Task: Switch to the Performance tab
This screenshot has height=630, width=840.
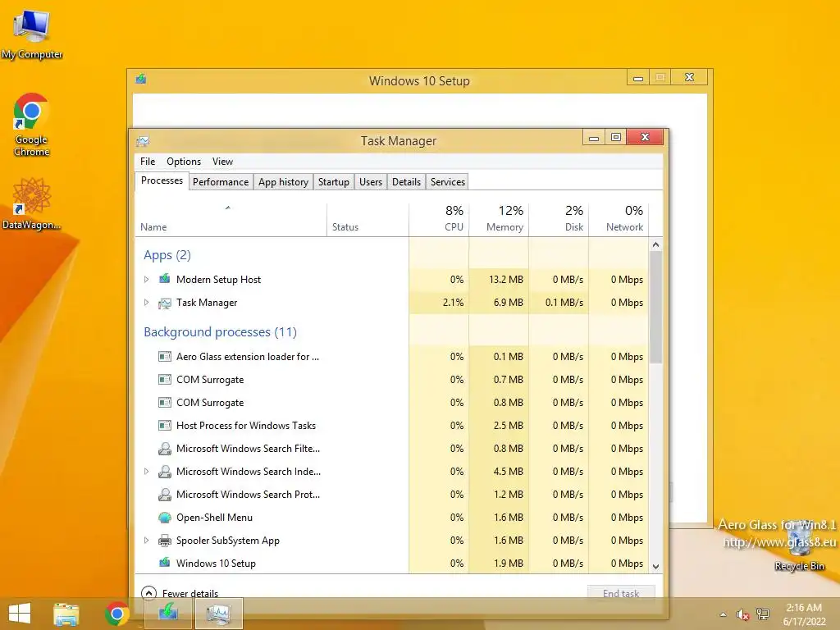Action: click(x=221, y=181)
